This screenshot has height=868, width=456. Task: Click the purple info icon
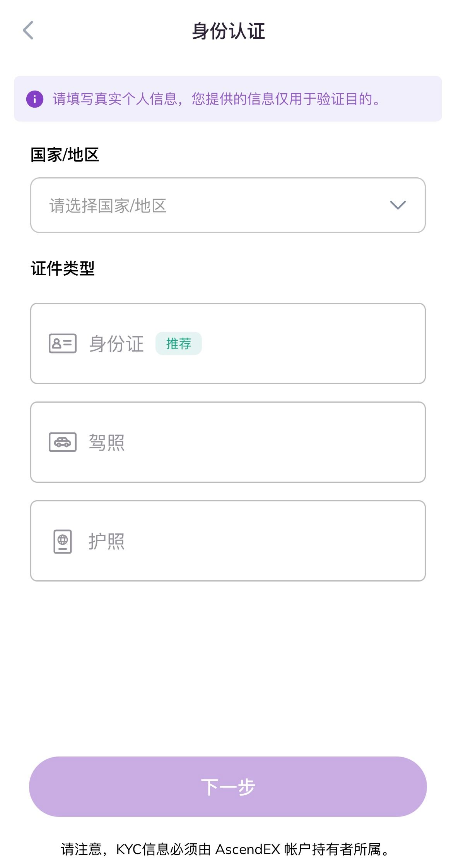point(35,99)
